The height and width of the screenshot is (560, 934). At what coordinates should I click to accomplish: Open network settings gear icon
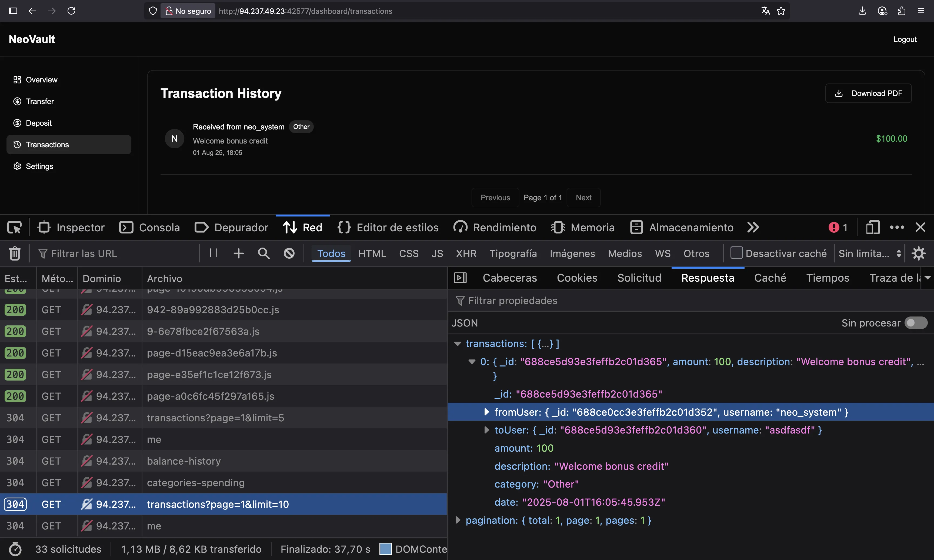(919, 253)
